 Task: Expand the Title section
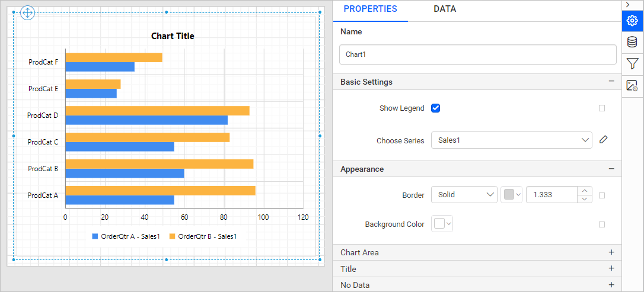611,269
